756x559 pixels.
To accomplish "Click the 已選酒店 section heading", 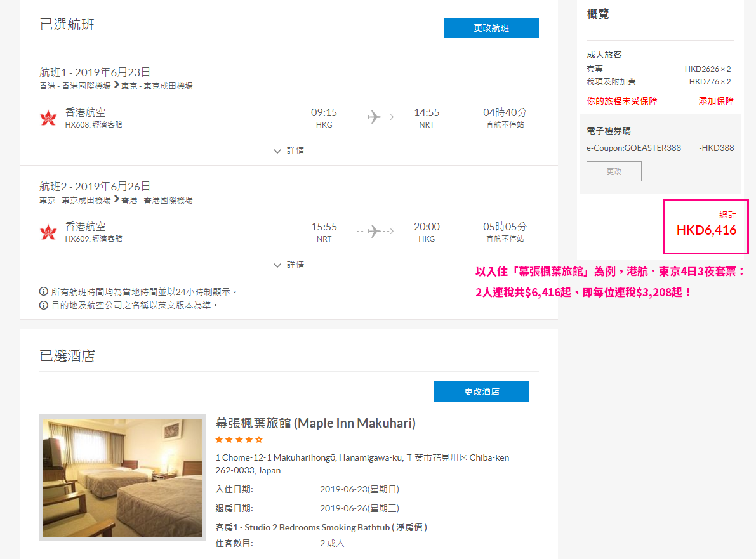I will tap(67, 355).
